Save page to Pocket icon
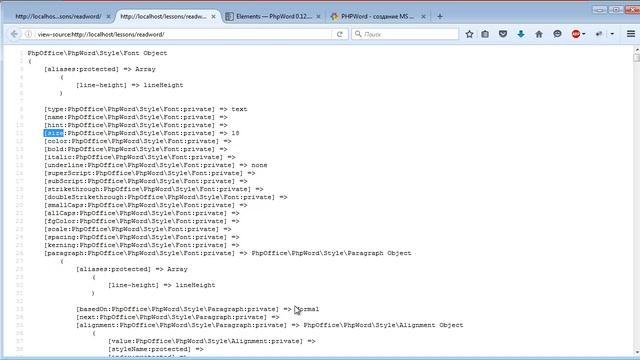640x360 pixels. pyautogui.click(x=503, y=34)
